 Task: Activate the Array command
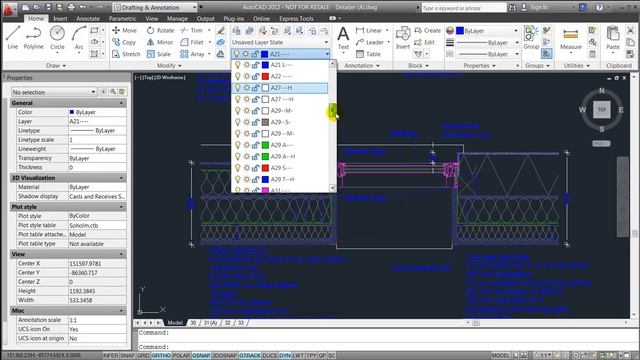[192, 54]
